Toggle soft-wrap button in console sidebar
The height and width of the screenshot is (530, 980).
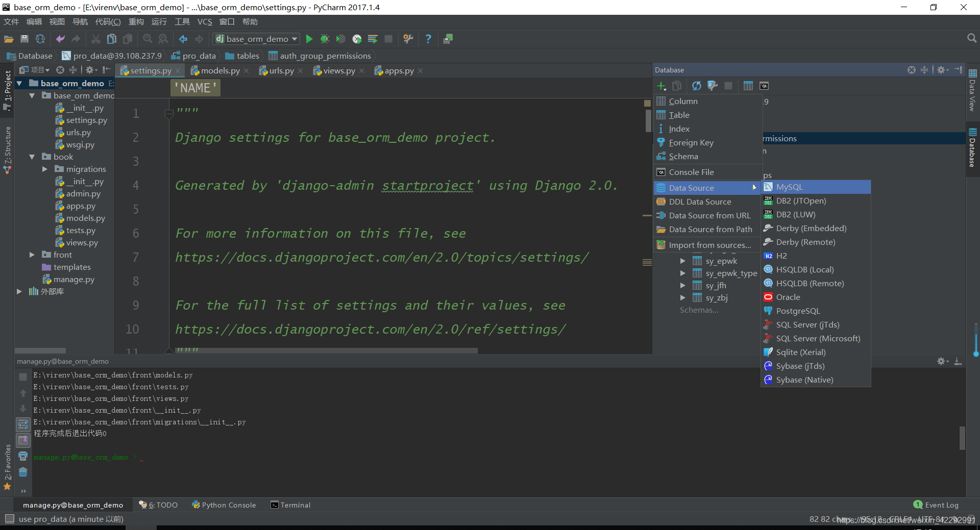[23, 424]
